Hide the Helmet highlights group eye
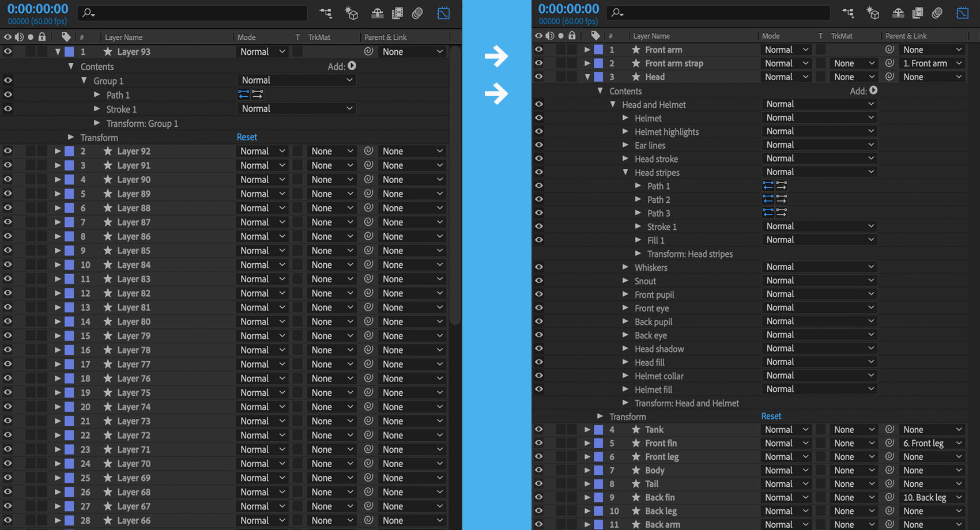The image size is (980, 530). coord(539,131)
